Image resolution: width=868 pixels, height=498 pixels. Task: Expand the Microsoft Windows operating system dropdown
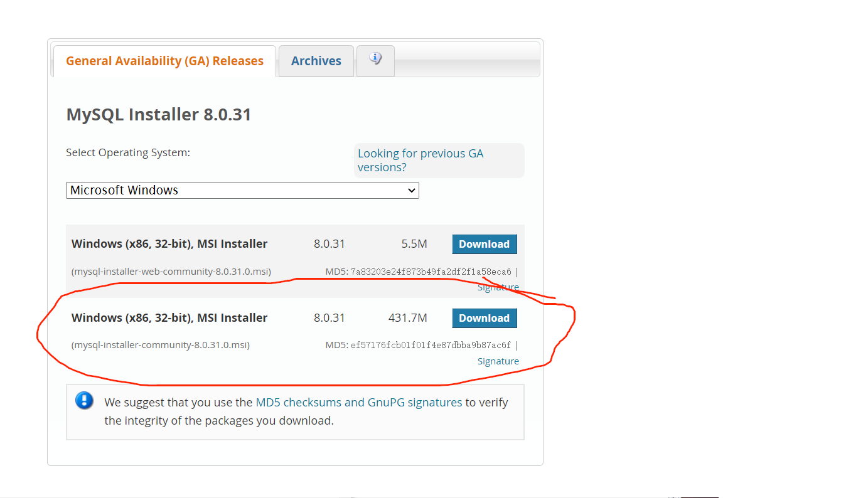click(x=242, y=190)
